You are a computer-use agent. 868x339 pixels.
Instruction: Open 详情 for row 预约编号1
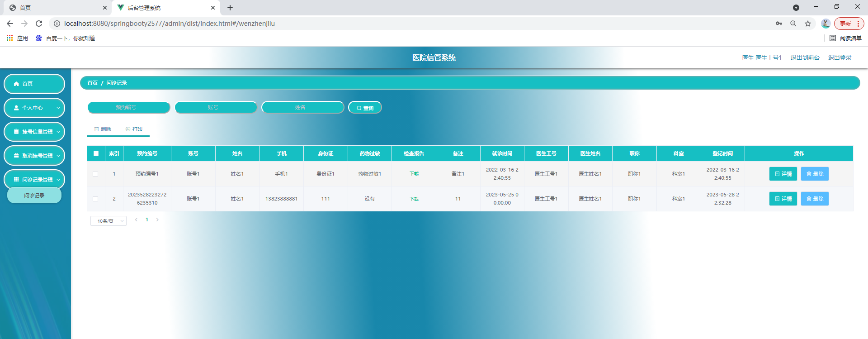(x=783, y=174)
